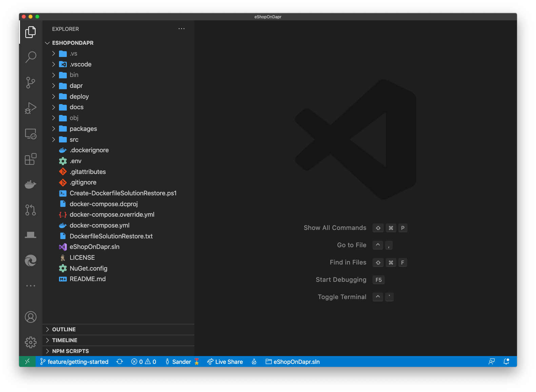This screenshot has height=392, width=536.
Task: Open DockerfileSolutionRestore.txt
Action: click(x=118, y=236)
